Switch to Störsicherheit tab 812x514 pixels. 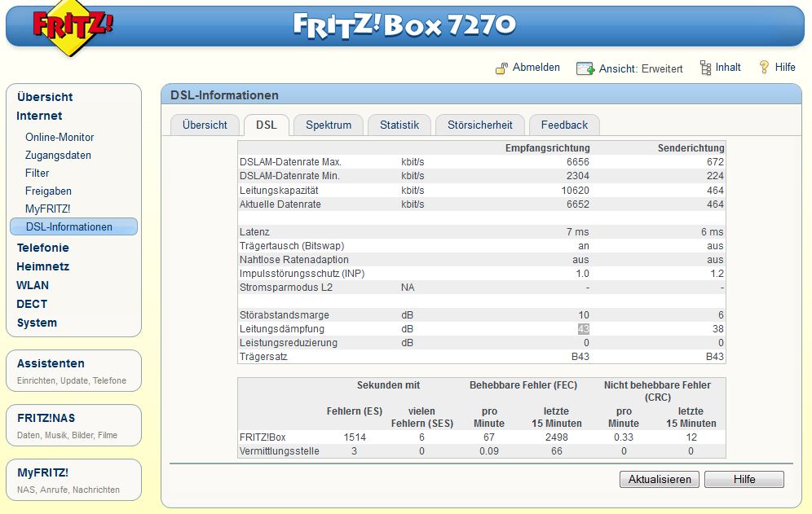click(480, 125)
